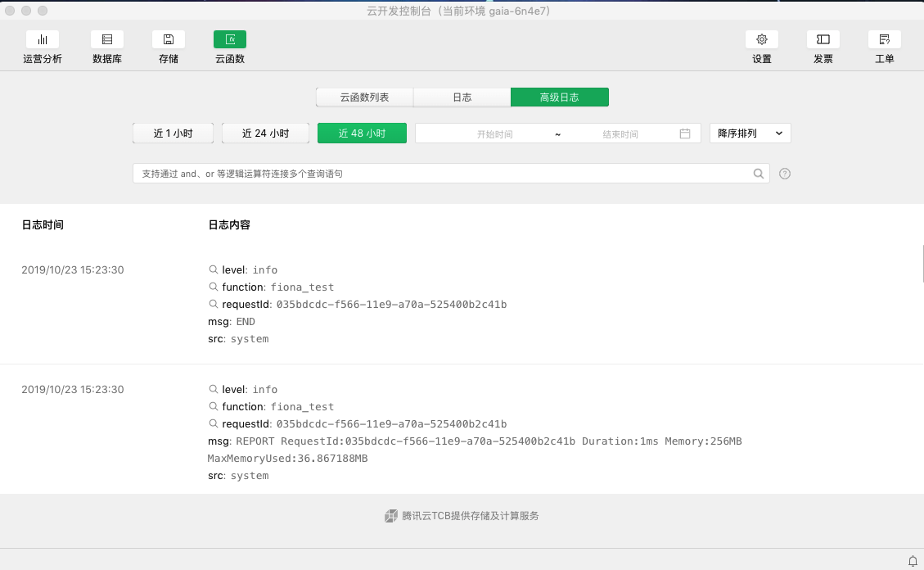This screenshot has height=570, width=924.
Task: Open the 存储 storage section
Action: (168, 47)
